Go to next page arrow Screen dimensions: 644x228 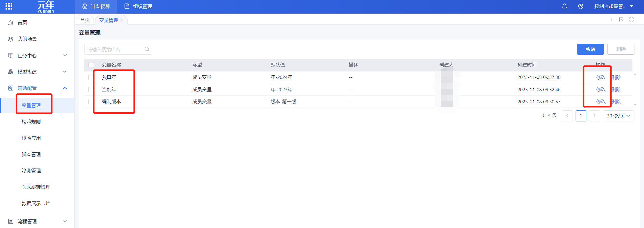[594, 116]
